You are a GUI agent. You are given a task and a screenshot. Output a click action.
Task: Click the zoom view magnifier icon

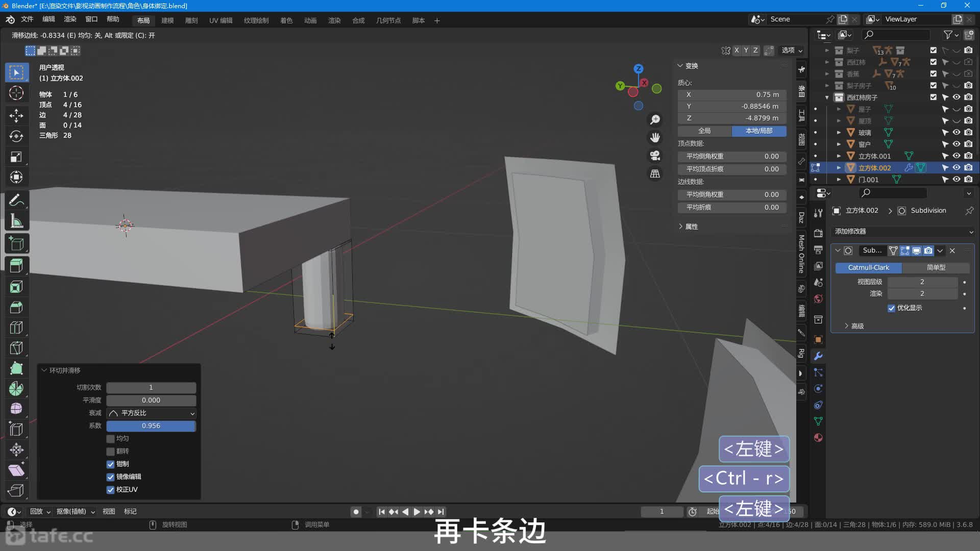click(655, 119)
